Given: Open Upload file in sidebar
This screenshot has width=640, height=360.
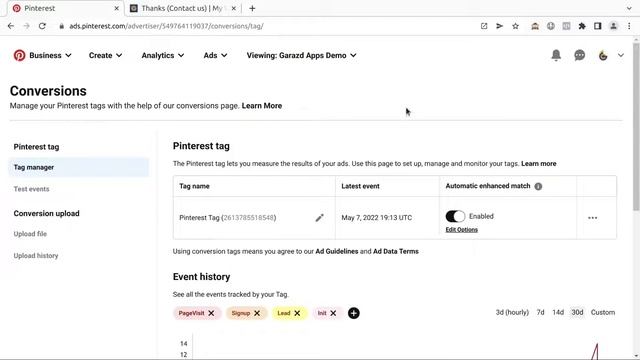Looking at the screenshot, I should tap(30, 234).
